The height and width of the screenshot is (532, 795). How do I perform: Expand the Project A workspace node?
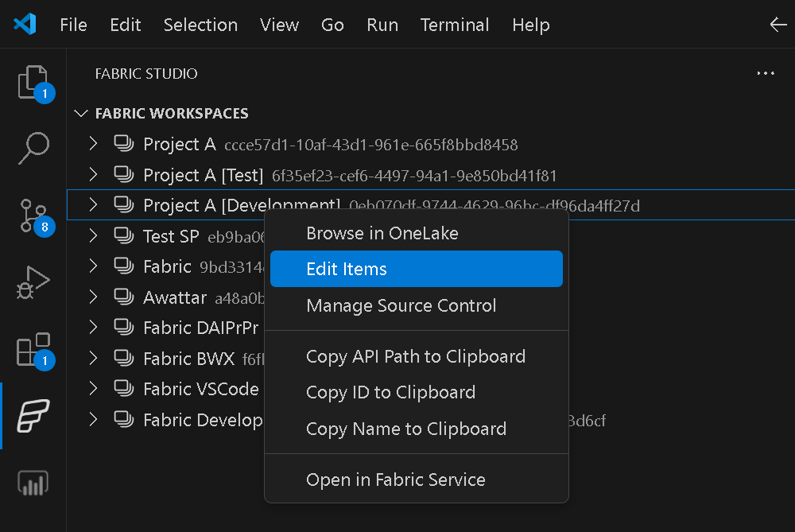93,144
